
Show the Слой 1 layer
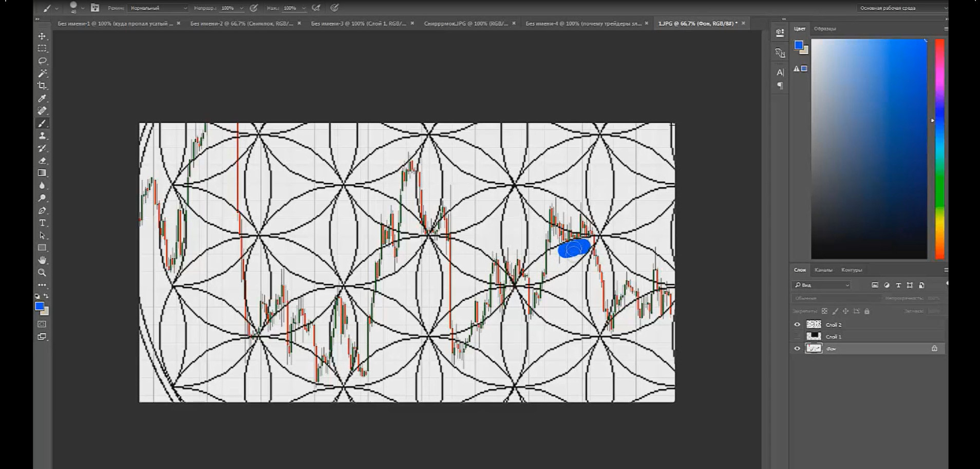click(x=797, y=337)
